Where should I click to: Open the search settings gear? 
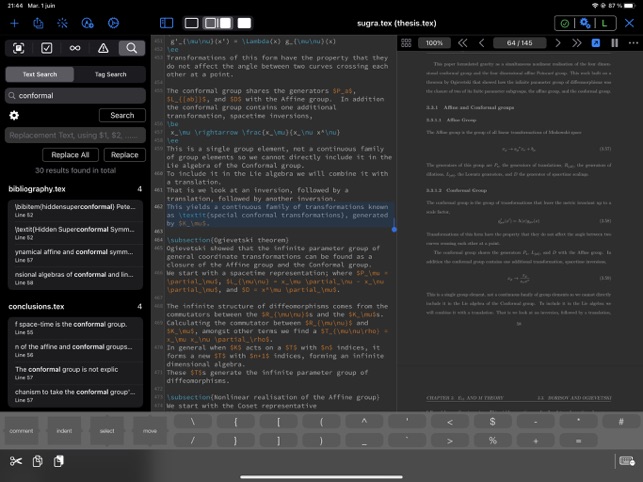pos(14,115)
